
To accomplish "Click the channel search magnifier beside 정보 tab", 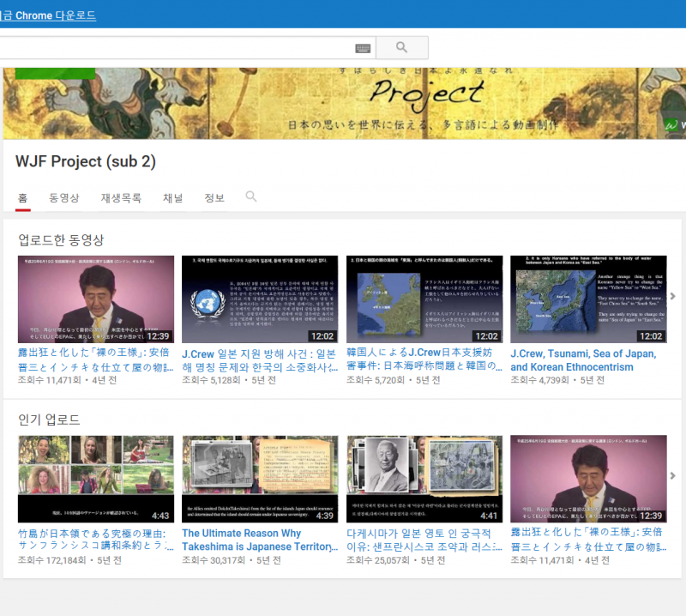I will click(251, 197).
